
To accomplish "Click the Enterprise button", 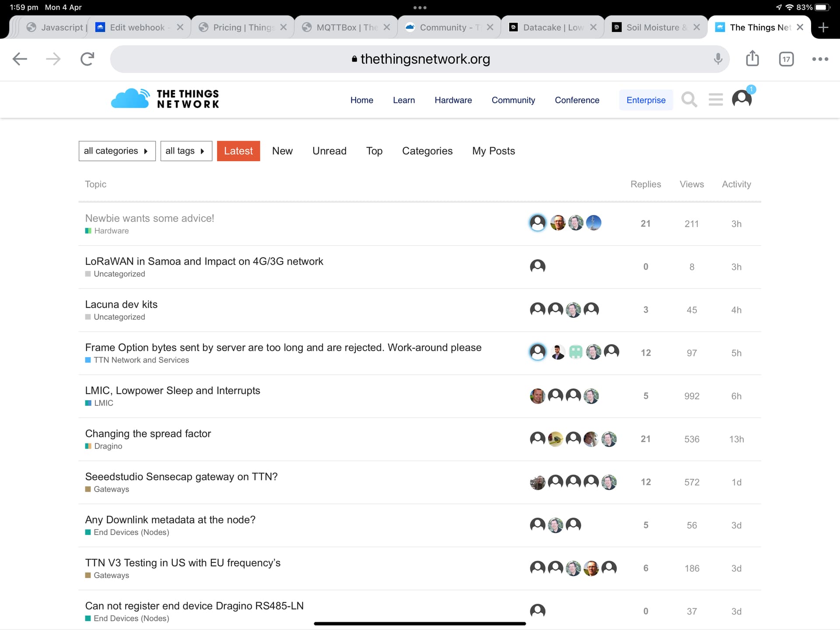I will [646, 100].
